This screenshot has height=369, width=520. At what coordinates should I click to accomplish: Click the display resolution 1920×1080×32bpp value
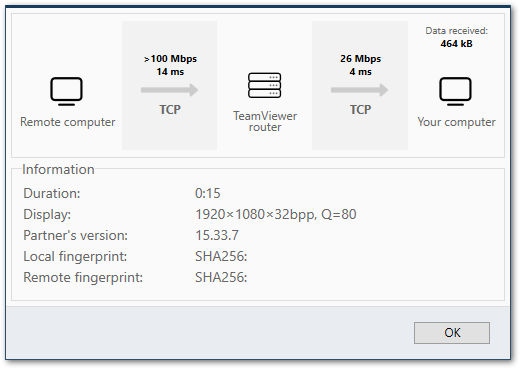255,214
